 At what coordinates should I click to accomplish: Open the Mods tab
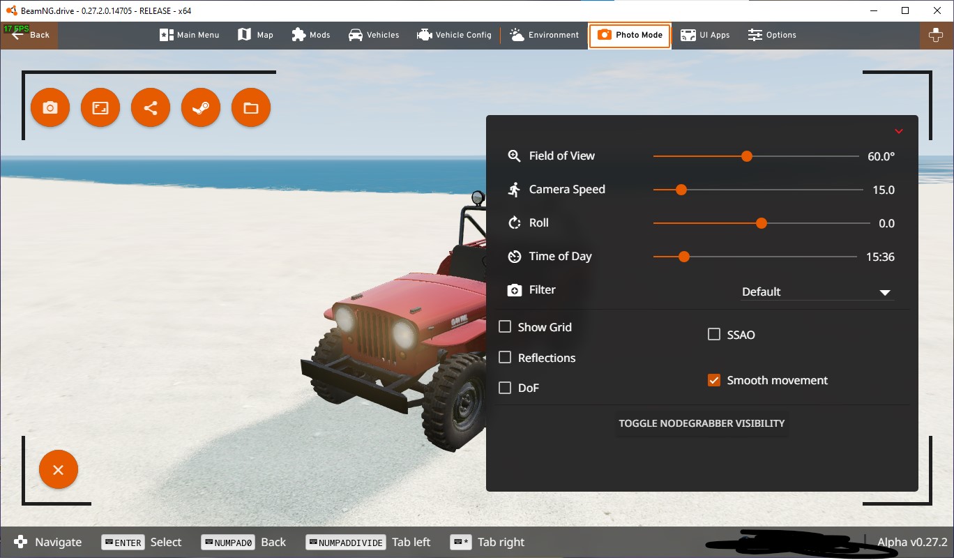[311, 35]
